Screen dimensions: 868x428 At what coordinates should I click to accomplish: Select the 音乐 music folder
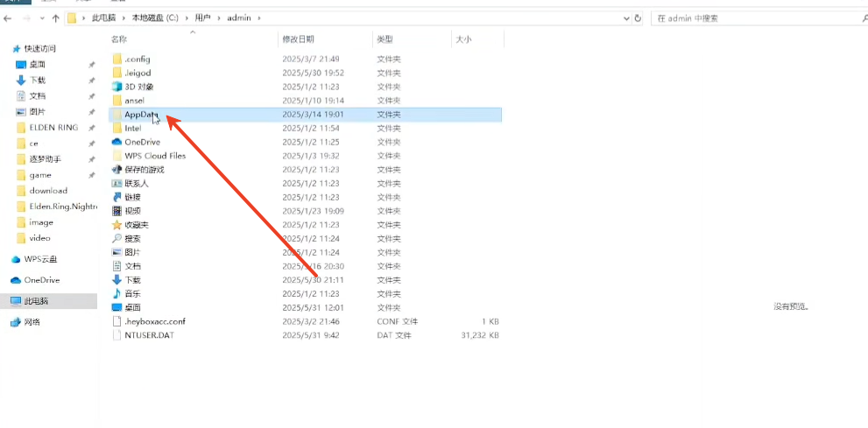click(132, 293)
